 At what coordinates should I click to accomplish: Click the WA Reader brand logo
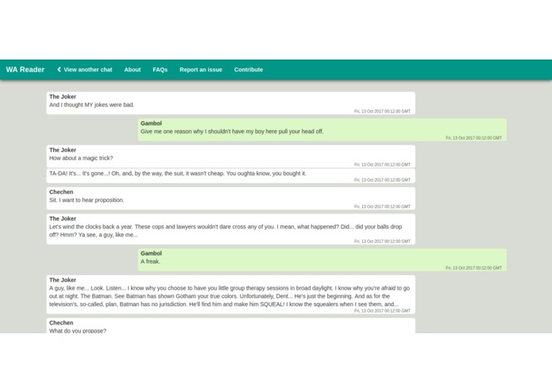pyautogui.click(x=25, y=70)
